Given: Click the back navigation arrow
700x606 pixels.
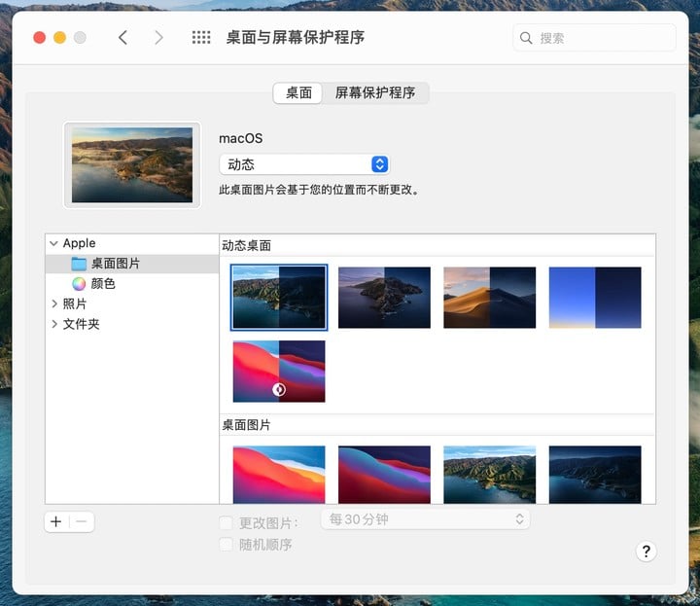Looking at the screenshot, I should click(122, 38).
